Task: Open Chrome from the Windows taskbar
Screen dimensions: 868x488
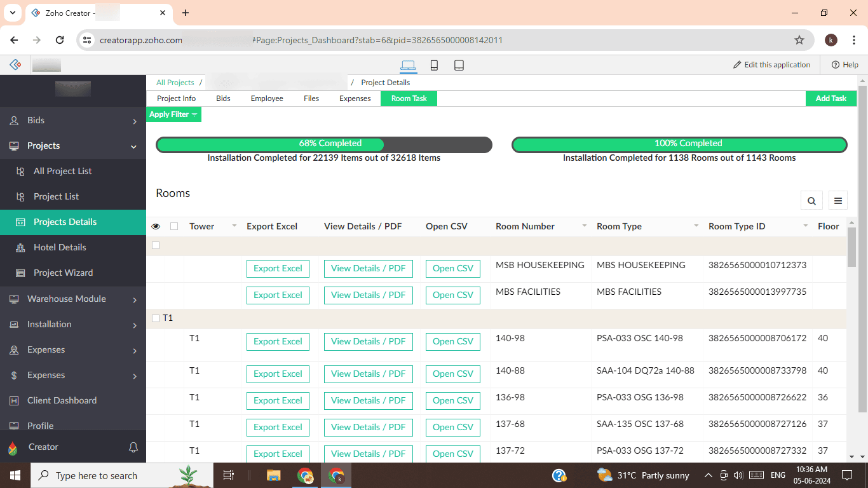Action: pos(305,475)
